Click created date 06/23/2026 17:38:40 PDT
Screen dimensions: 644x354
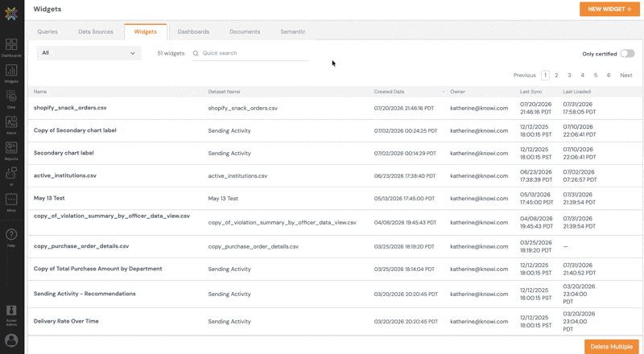pyautogui.click(x=405, y=175)
